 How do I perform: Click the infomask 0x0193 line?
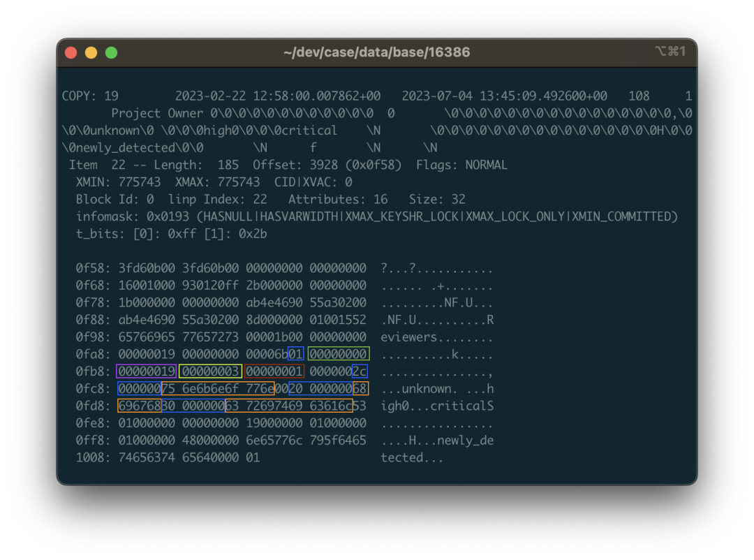377,216
